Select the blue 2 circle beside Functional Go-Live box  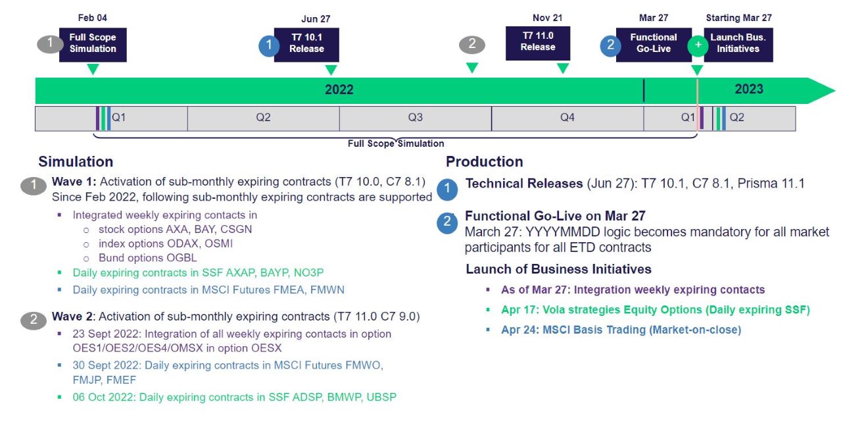pos(610,45)
